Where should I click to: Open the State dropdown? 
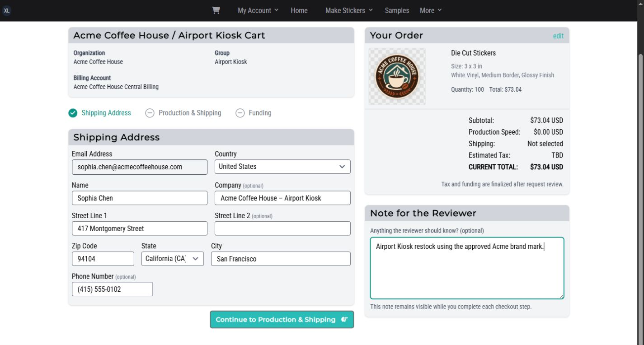(x=173, y=259)
